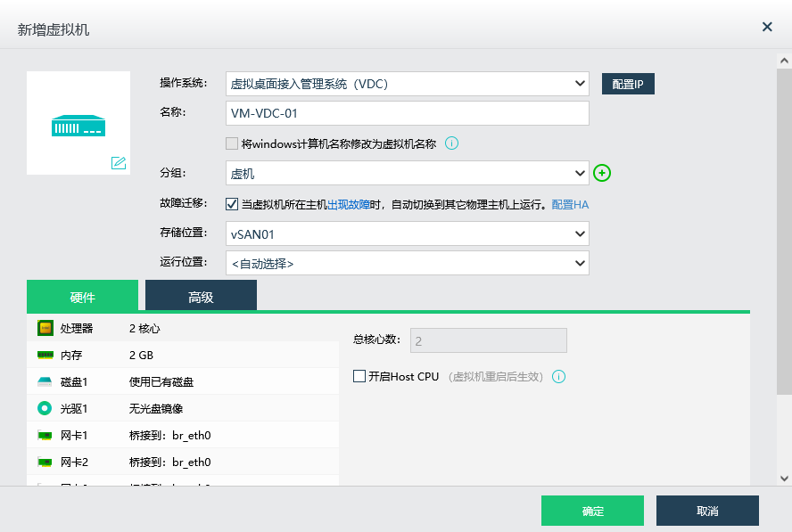Select the 磁盘1 disk icon
The width and height of the screenshot is (792, 532).
[x=45, y=382]
